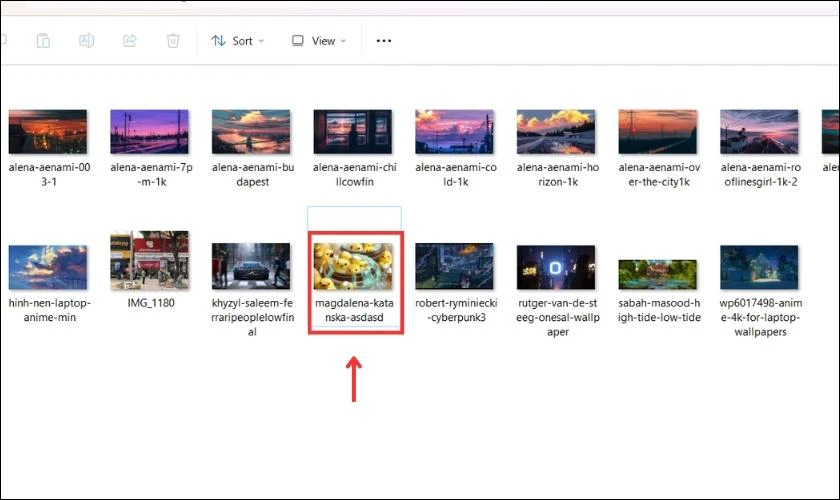
Task: Select alena-aenami-budapest thumbnail
Action: 251,132
